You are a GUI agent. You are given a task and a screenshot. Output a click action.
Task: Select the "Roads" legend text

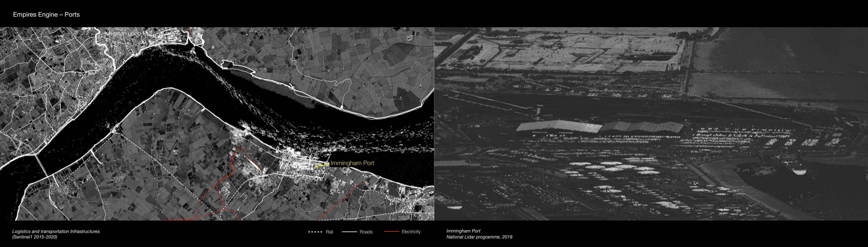[x=366, y=232]
